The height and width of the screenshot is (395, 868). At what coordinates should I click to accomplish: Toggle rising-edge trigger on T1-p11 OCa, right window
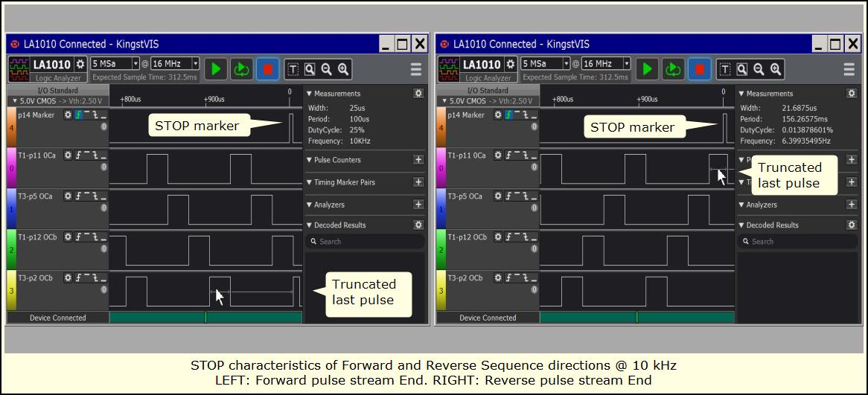click(509, 155)
